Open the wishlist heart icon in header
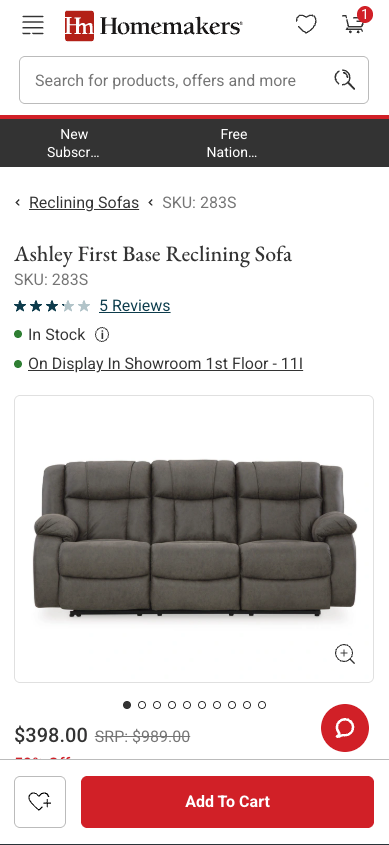Viewport: 389px width, 845px height. (306, 24)
